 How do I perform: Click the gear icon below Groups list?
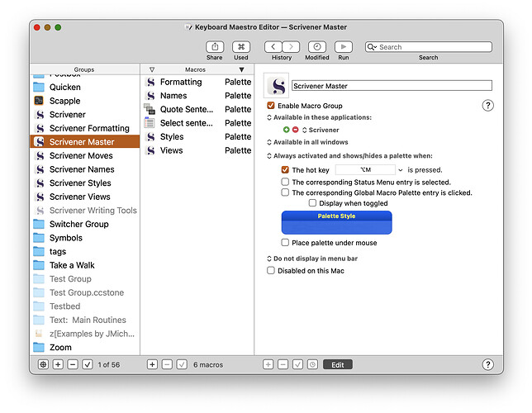coord(43,364)
